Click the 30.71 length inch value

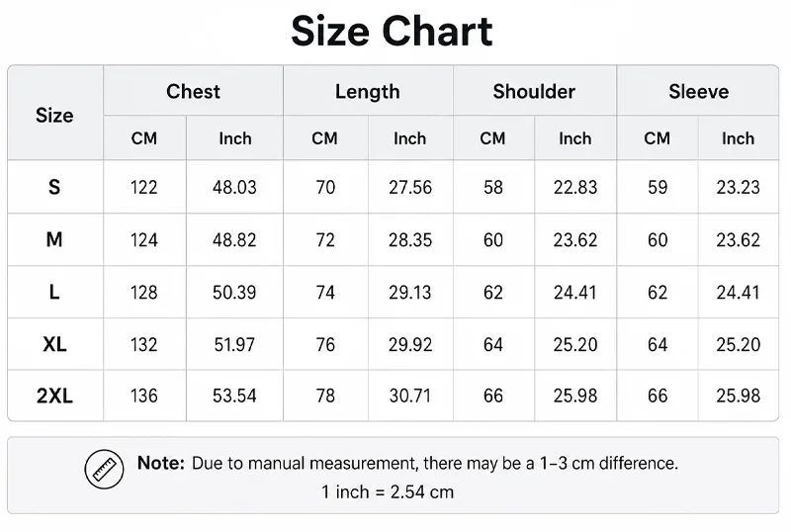point(410,396)
